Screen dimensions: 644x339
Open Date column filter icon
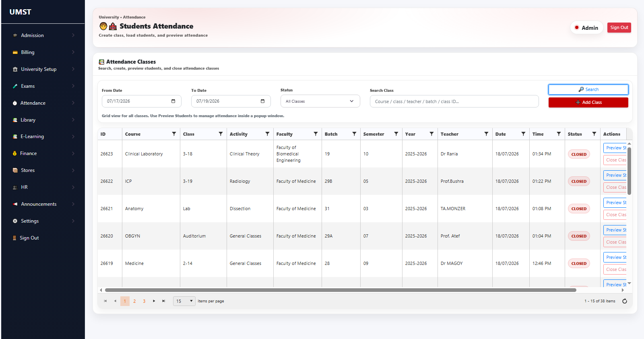coord(523,134)
